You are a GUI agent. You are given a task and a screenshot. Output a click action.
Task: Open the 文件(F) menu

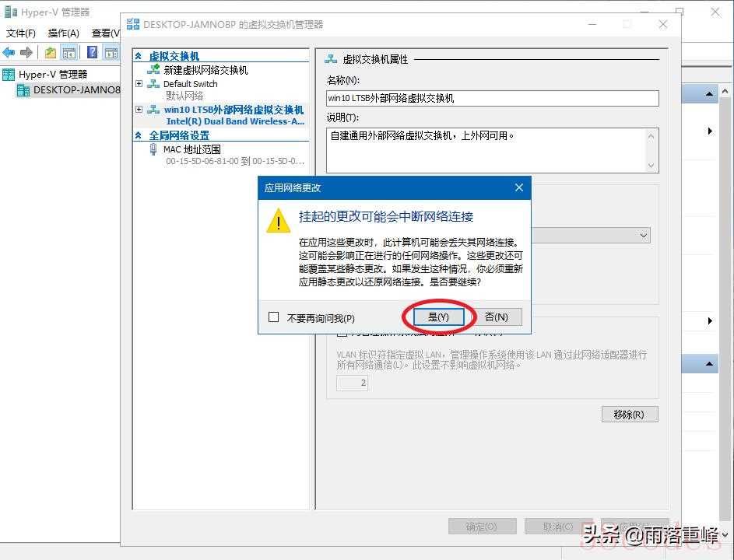[20, 33]
